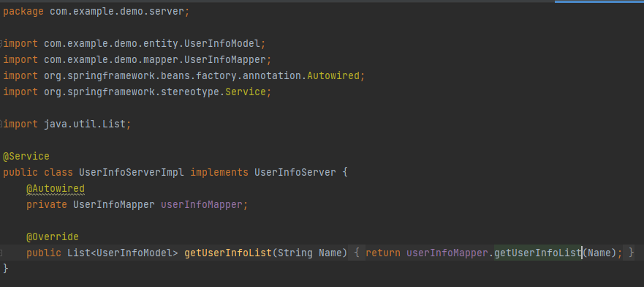
Task: Click the @Override annotation
Action: tap(53, 236)
